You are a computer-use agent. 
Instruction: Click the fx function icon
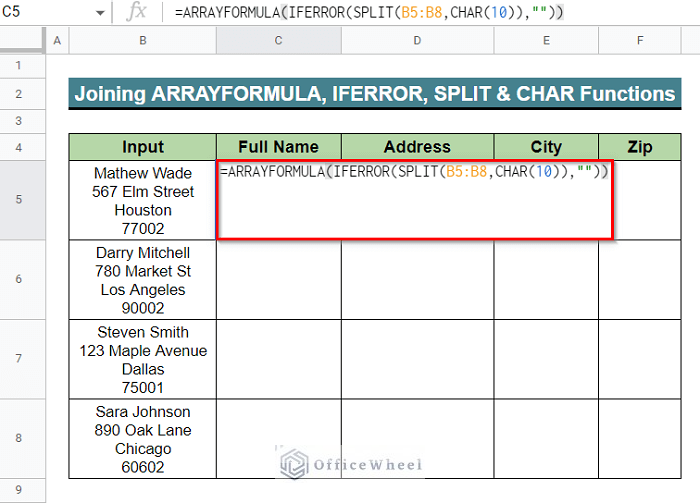tap(136, 12)
